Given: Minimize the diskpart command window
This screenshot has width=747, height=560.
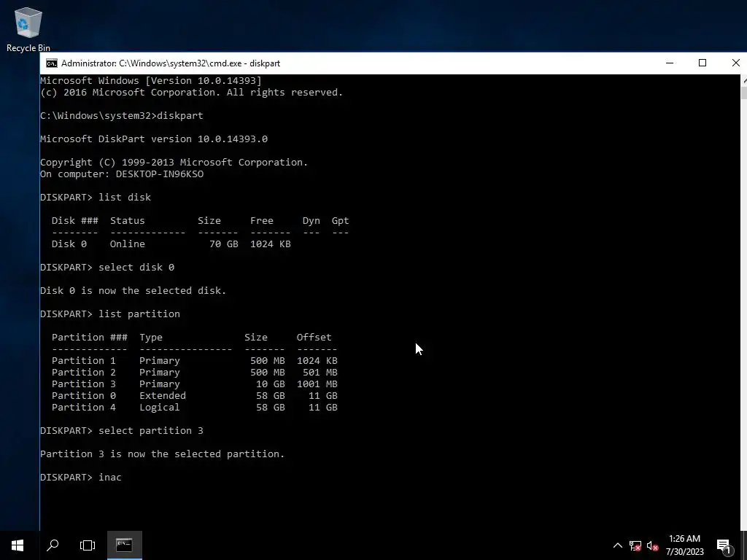Looking at the screenshot, I should [670, 63].
